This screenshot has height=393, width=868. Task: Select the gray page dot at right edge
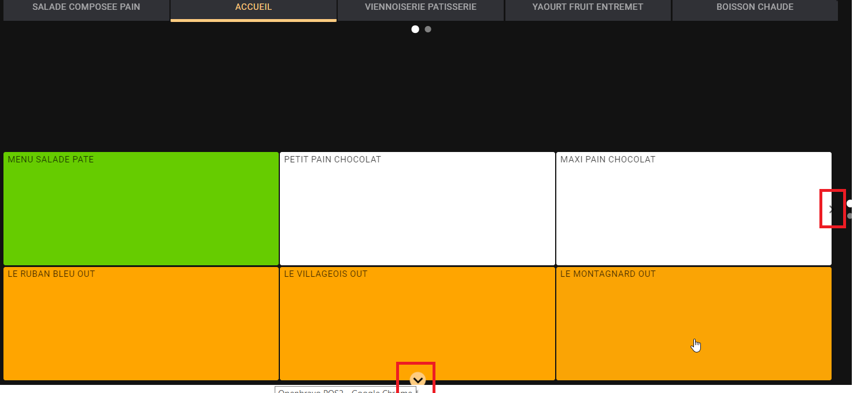849,216
